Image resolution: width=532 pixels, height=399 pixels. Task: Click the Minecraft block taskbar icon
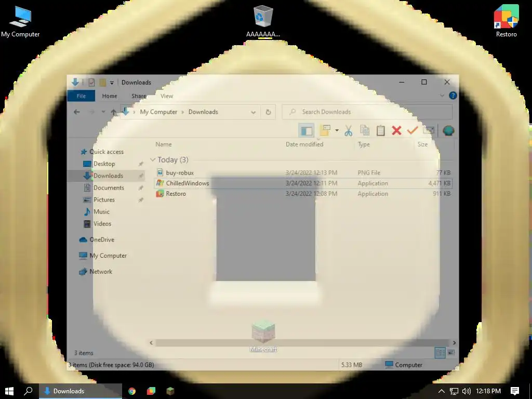pos(170,391)
